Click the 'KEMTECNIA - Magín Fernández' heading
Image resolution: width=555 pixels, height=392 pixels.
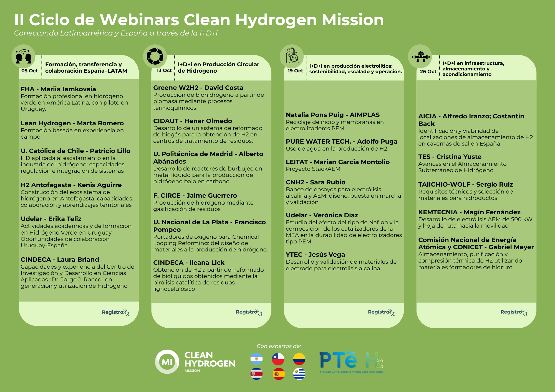point(470,212)
